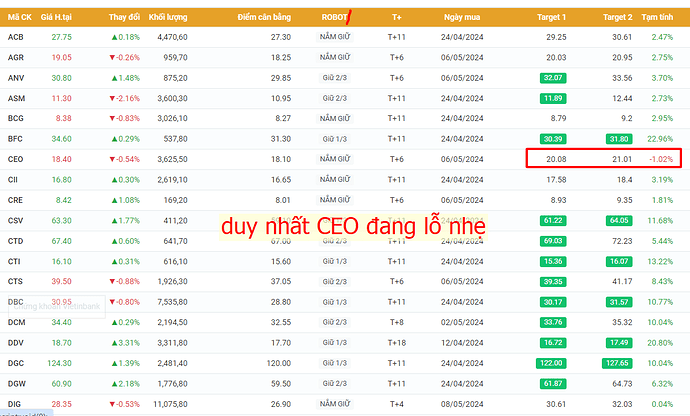Image resolution: width=690 pixels, height=416 pixels.
Task: Click green Target 1 badge 69.03 for CTD
Action: pyautogui.click(x=553, y=241)
